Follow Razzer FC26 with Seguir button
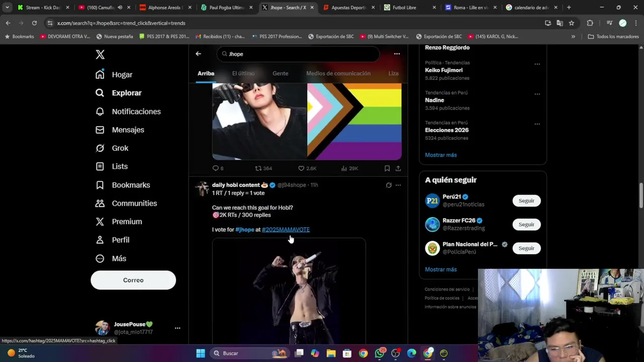Screen dimensions: 644x362 click(526, 224)
